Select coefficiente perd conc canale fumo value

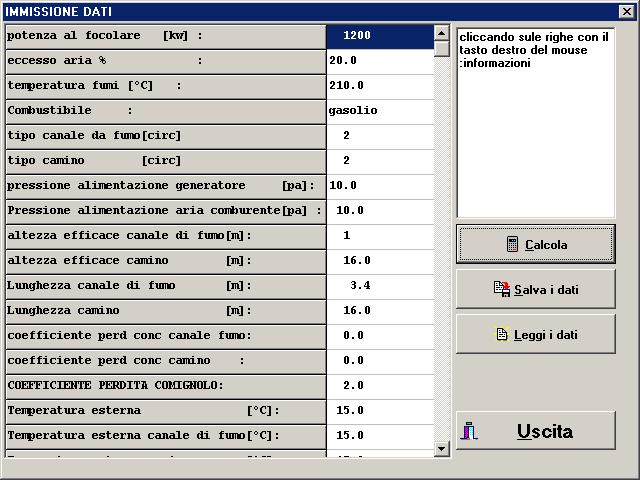click(x=380, y=336)
